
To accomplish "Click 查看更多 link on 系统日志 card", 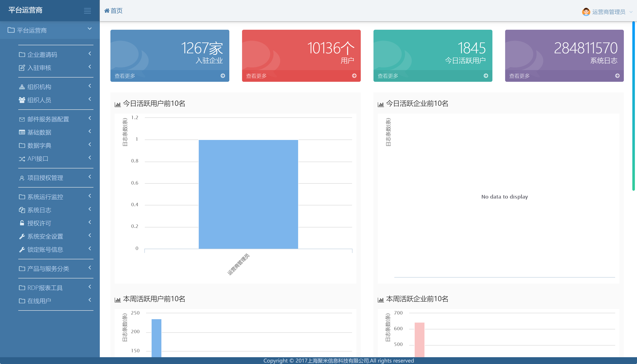I will coord(519,76).
